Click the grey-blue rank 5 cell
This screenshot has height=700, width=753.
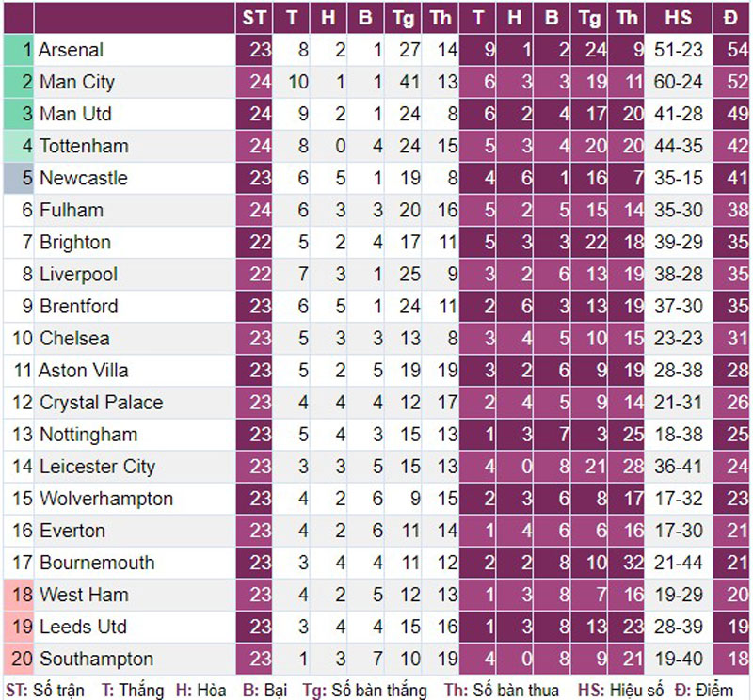19,178
